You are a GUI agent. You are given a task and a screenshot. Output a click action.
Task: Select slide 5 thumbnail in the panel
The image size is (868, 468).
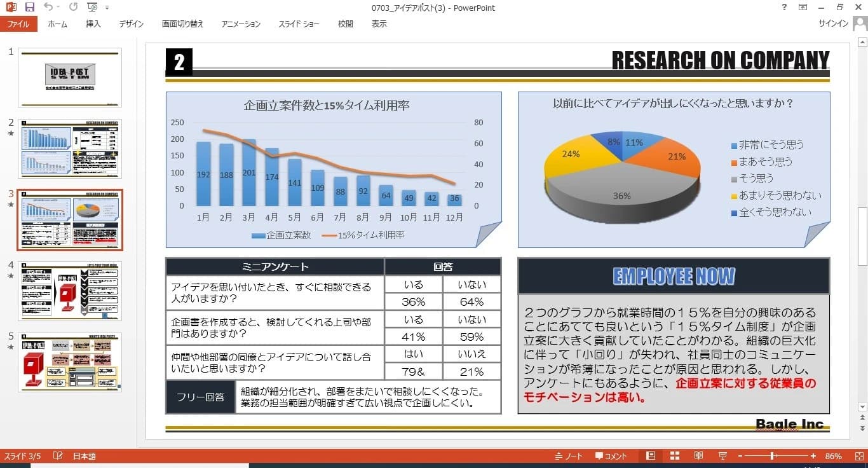point(70,362)
